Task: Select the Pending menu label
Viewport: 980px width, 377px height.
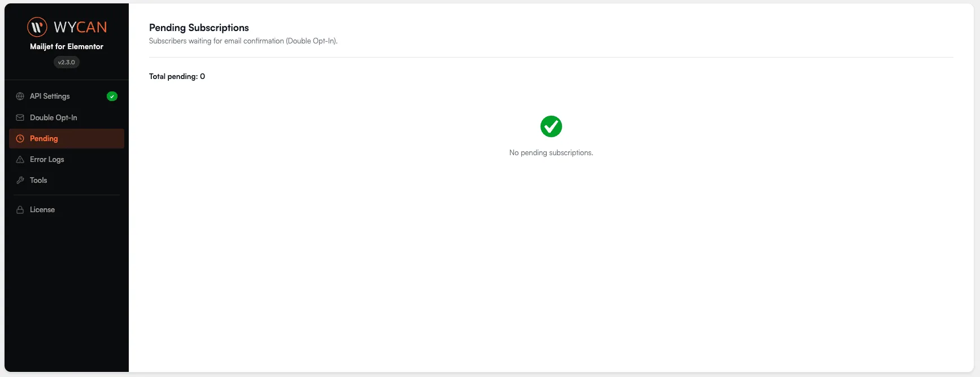Action: pos(44,138)
